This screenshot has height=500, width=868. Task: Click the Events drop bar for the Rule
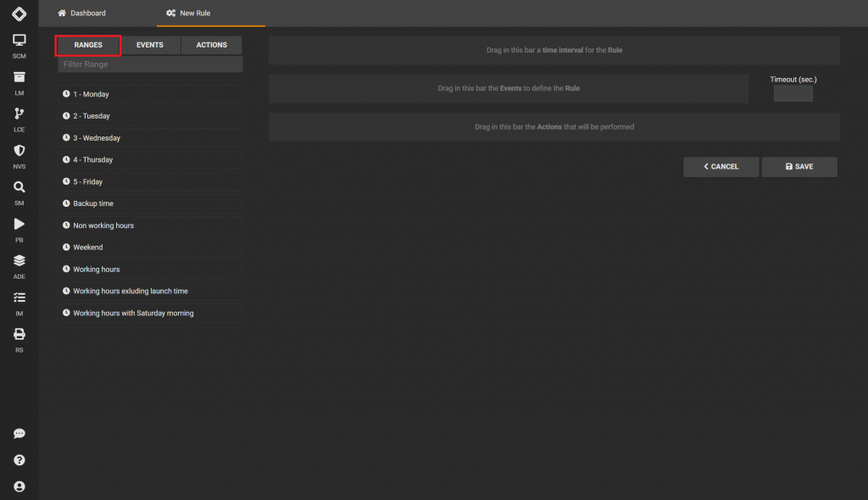509,89
